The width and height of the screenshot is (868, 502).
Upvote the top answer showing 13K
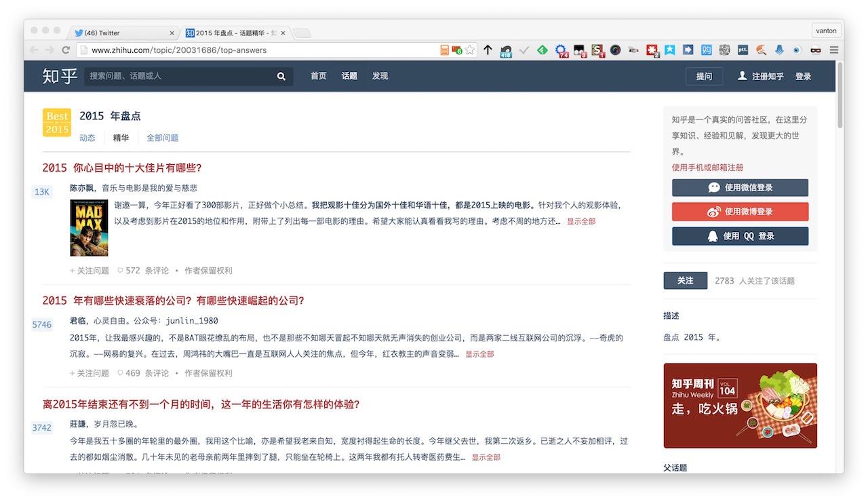coord(42,191)
